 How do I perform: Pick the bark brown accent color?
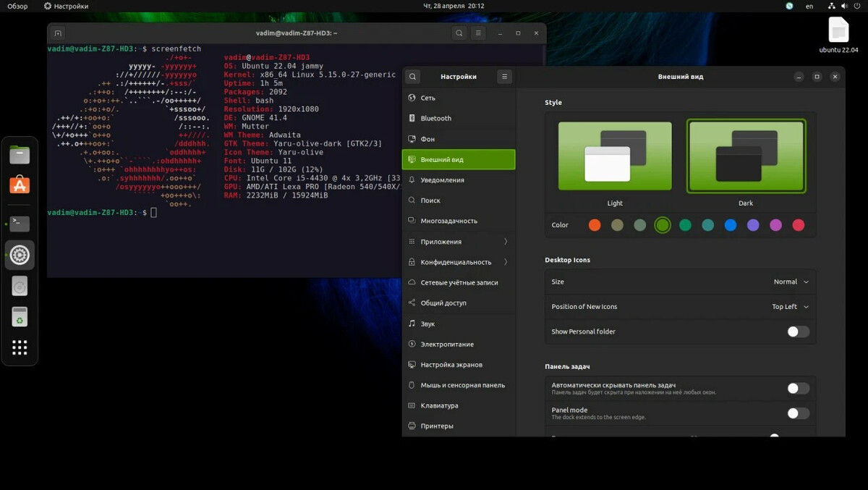(617, 225)
